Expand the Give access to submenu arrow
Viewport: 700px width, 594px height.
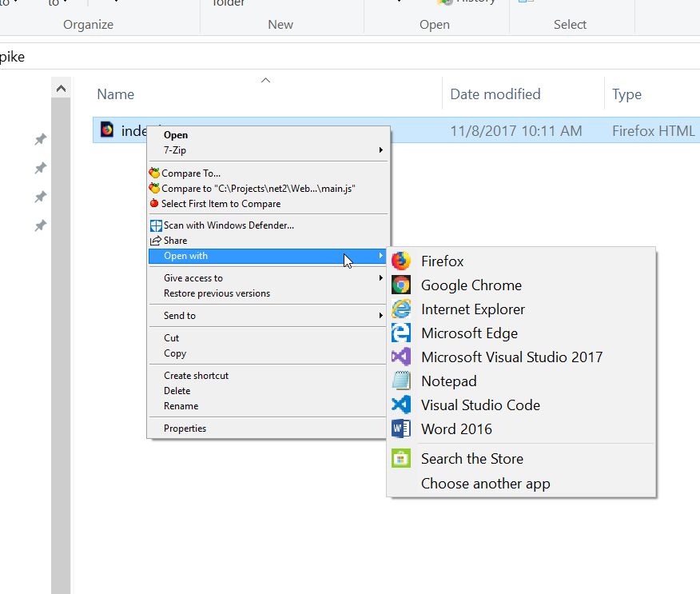coord(381,277)
